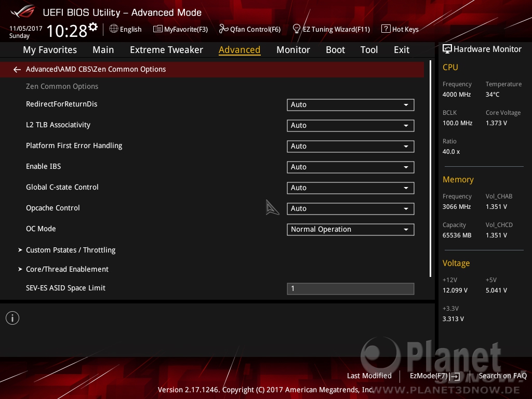
Task: Click SEV-ES ASID Space Limit input field
Action: (x=351, y=289)
